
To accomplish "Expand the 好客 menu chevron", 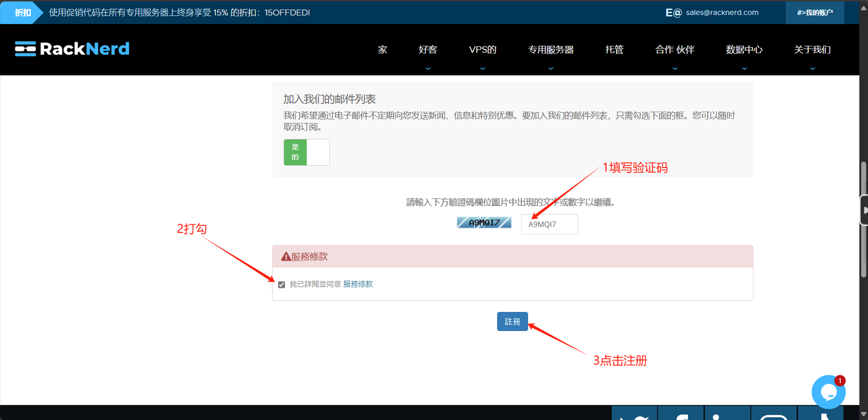I will [428, 69].
